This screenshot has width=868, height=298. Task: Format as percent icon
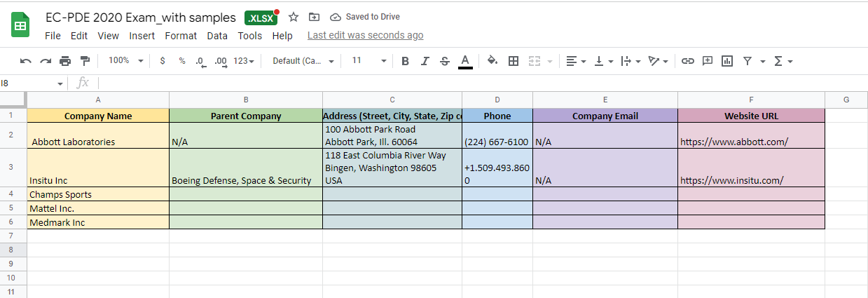click(x=182, y=61)
